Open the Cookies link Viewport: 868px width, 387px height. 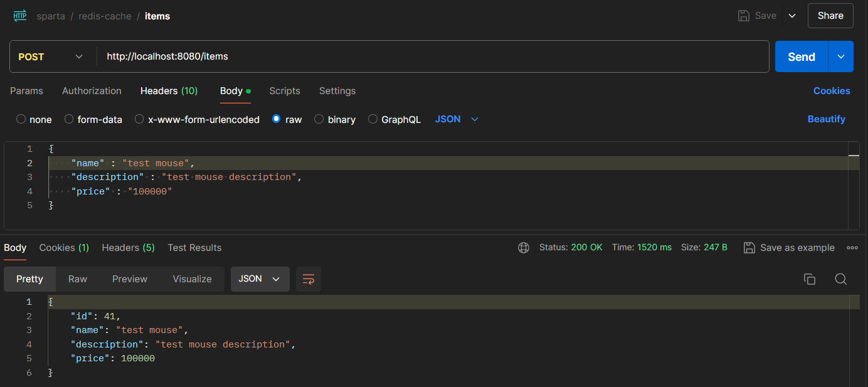(832, 91)
